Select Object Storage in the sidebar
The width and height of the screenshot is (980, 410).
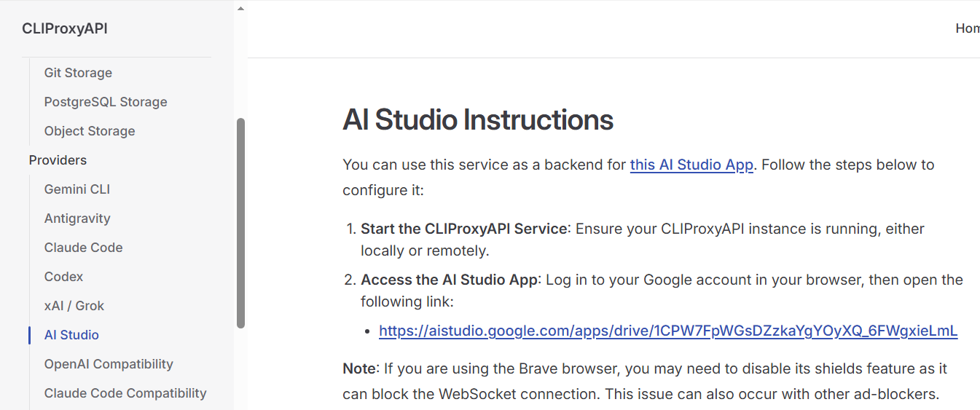tap(90, 131)
